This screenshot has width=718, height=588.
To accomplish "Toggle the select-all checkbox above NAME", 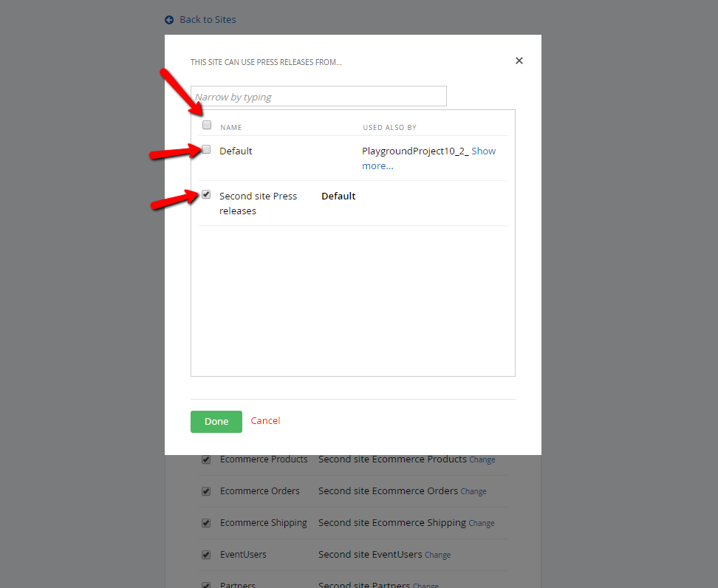I will click(x=207, y=125).
